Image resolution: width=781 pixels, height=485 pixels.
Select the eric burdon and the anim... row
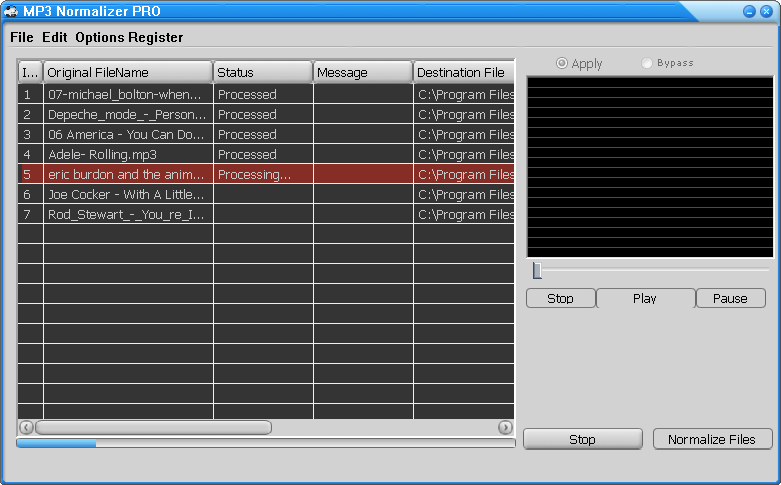coord(266,174)
